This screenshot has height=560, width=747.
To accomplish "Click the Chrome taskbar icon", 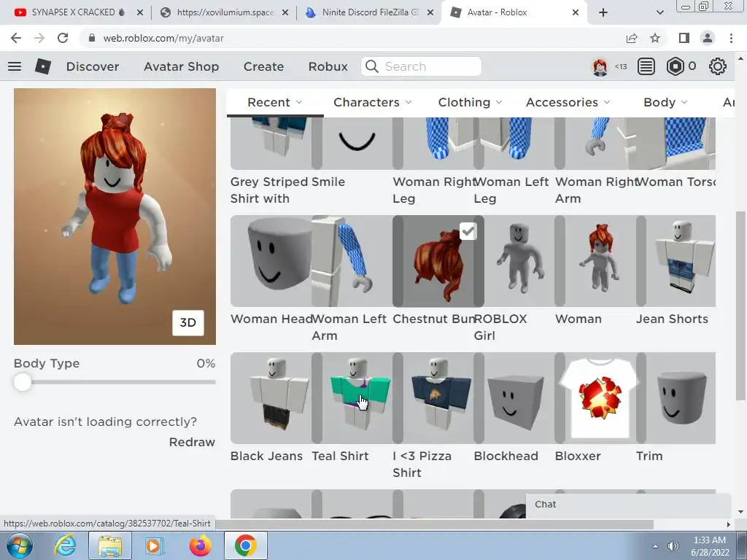I will tap(245, 545).
